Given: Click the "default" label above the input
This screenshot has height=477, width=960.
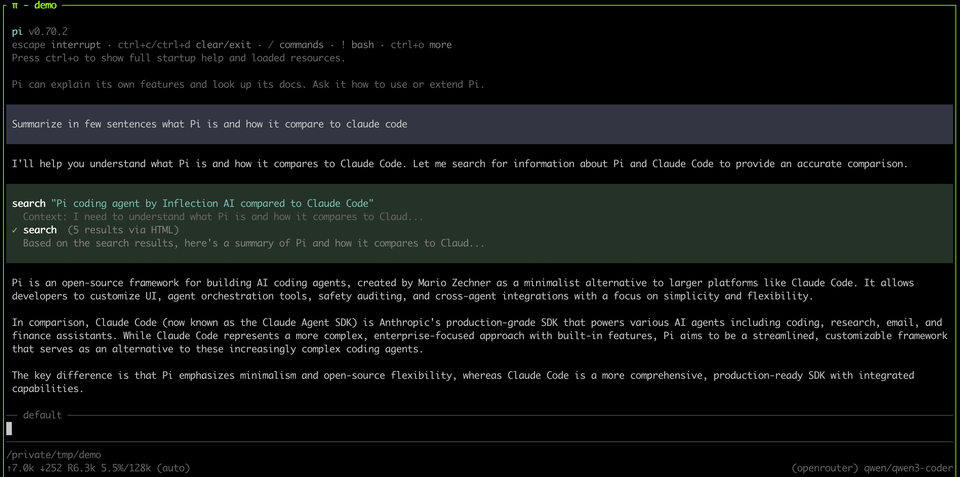Looking at the screenshot, I should (42, 415).
